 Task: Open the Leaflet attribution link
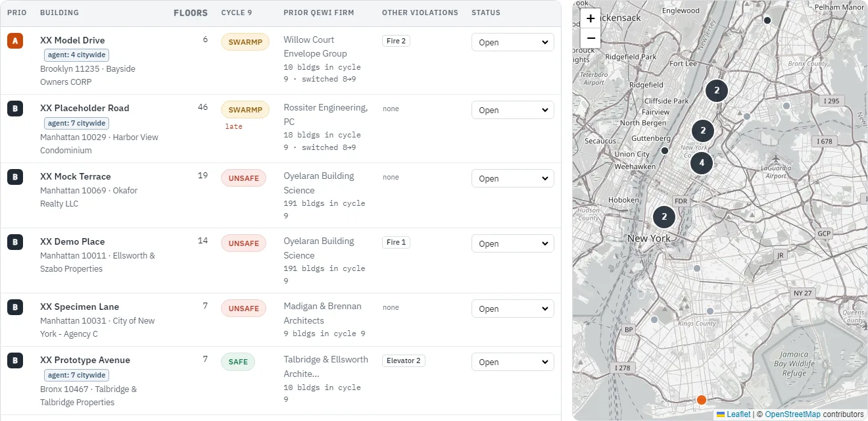pyautogui.click(x=733, y=414)
